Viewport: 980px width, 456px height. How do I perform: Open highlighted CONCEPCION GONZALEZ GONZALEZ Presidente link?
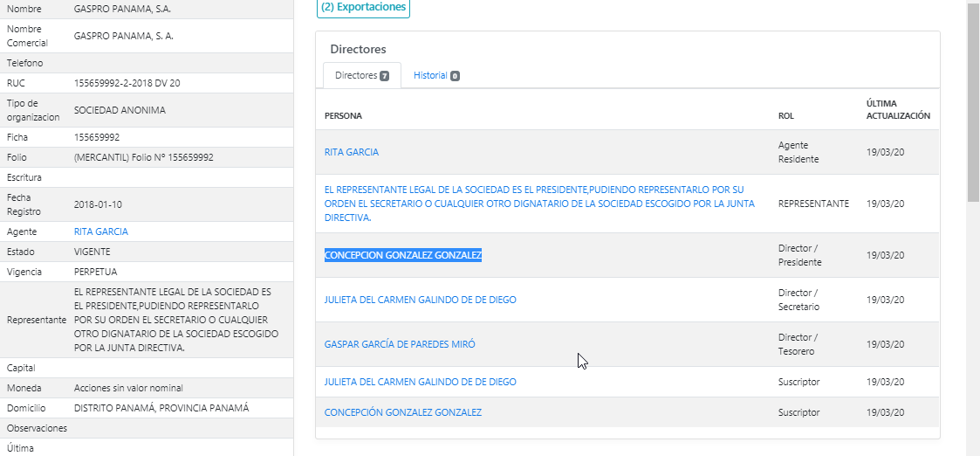coord(402,255)
